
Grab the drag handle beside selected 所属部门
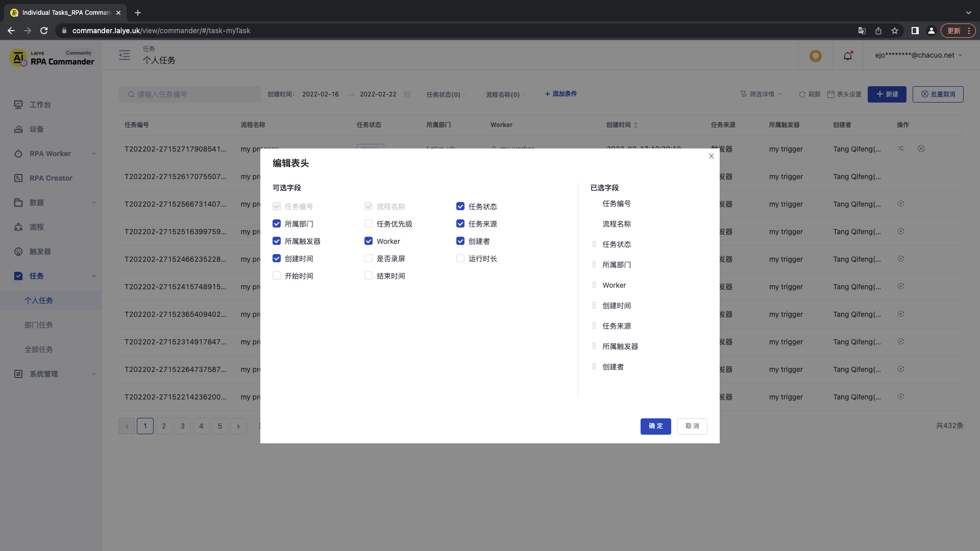(594, 265)
